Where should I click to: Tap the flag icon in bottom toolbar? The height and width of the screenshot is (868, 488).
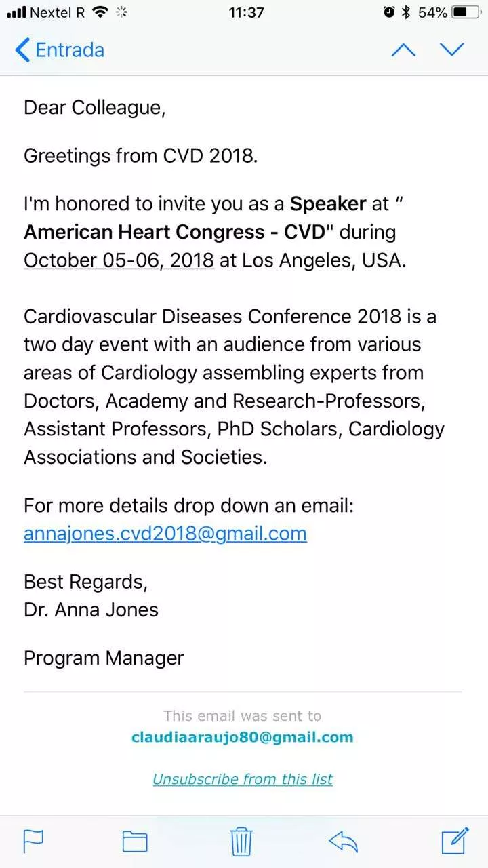(33, 841)
